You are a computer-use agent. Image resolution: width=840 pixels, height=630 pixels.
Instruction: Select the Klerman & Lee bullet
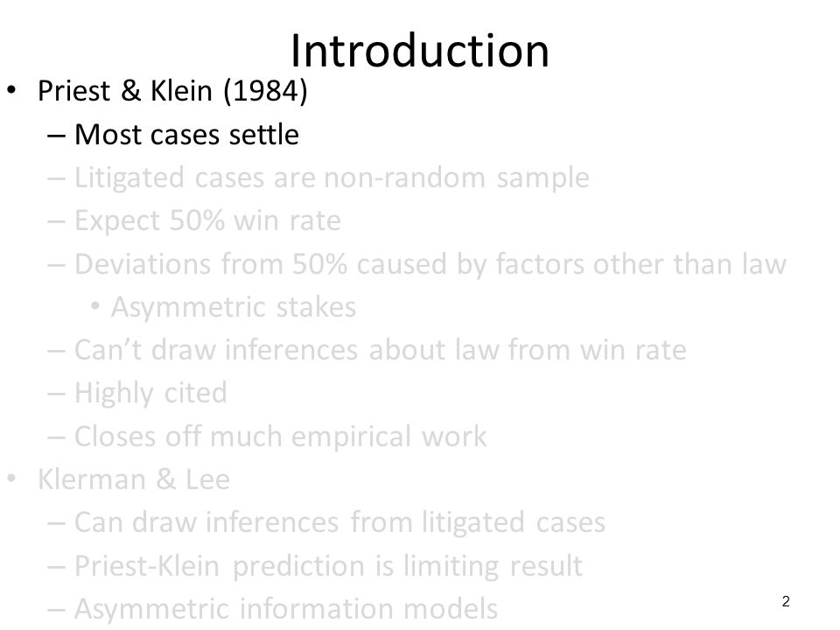tap(134, 479)
